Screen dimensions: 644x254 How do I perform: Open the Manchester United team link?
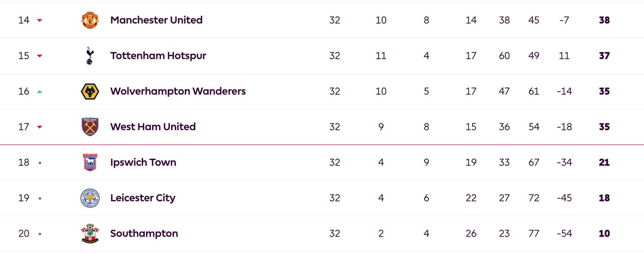[x=156, y=20]
